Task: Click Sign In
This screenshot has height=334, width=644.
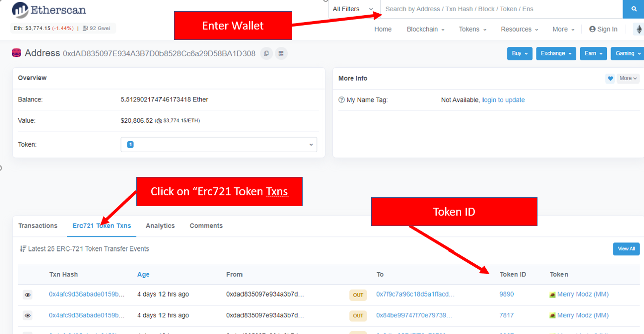Action: coord(603,29)
